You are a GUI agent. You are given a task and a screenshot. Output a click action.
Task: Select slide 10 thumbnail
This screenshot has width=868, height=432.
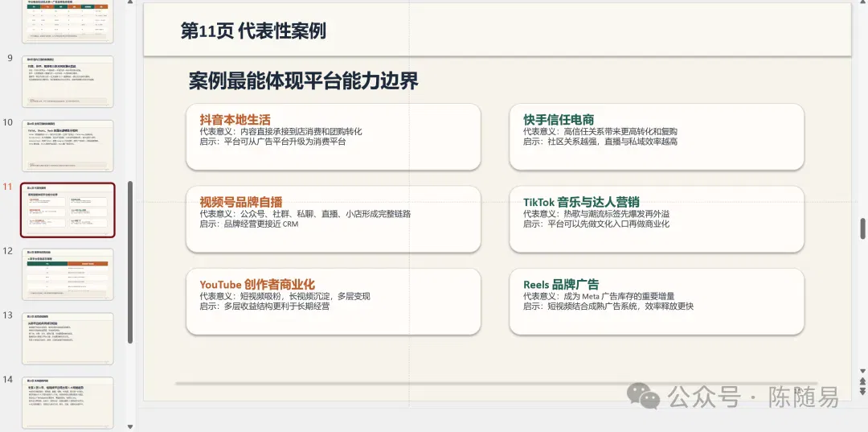coord(68,146)
